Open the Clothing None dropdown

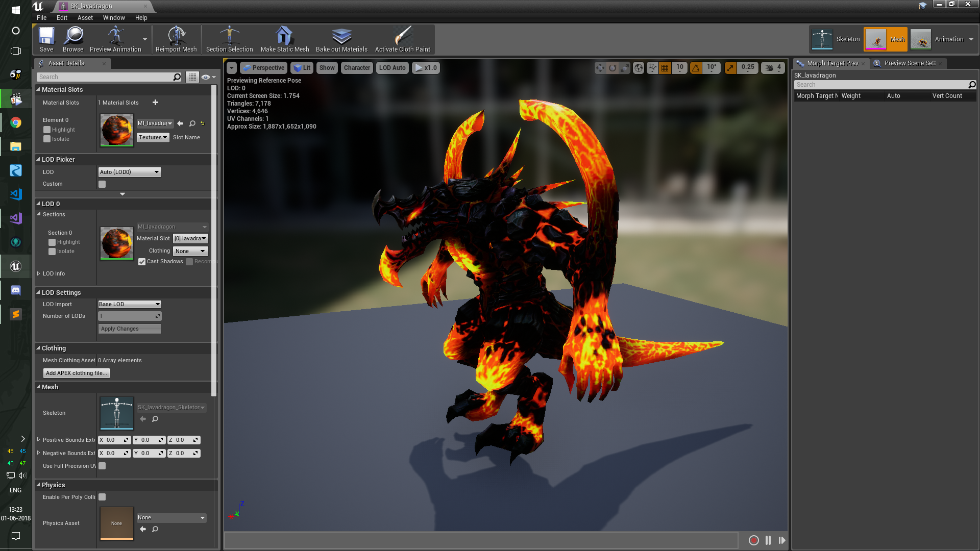[190, 251]
